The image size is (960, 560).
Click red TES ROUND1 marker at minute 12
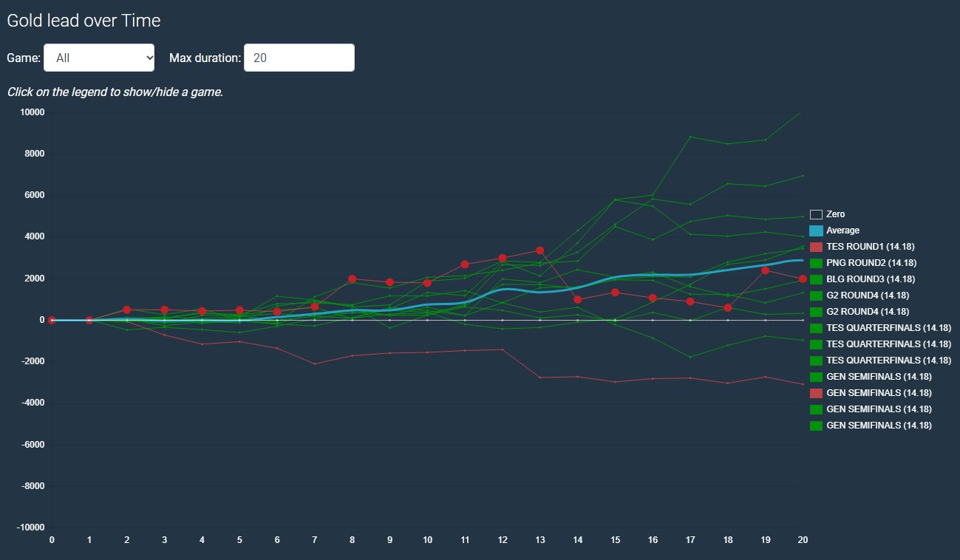click(x=503, y=259)
